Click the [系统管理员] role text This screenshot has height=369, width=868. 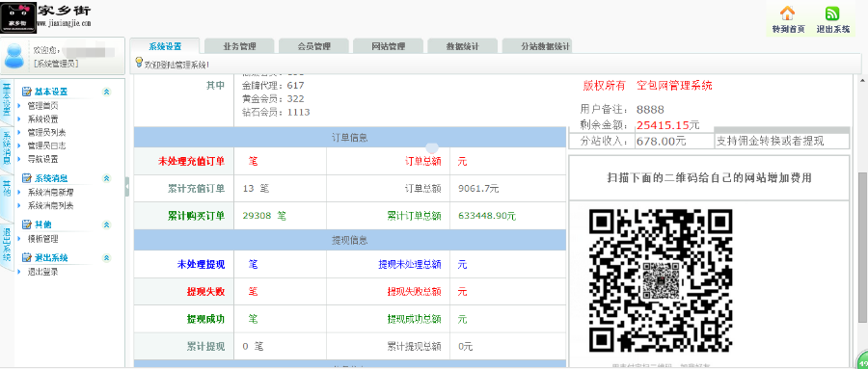point(55,63)
